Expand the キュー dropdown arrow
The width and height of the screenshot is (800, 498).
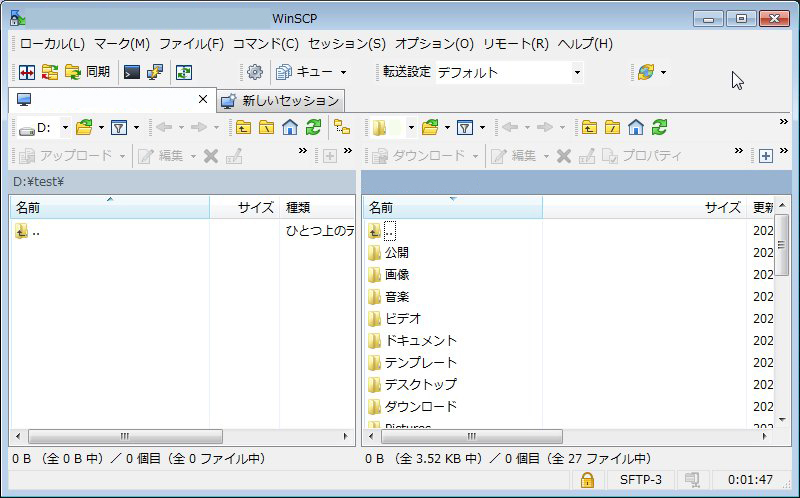click(343, 72)
